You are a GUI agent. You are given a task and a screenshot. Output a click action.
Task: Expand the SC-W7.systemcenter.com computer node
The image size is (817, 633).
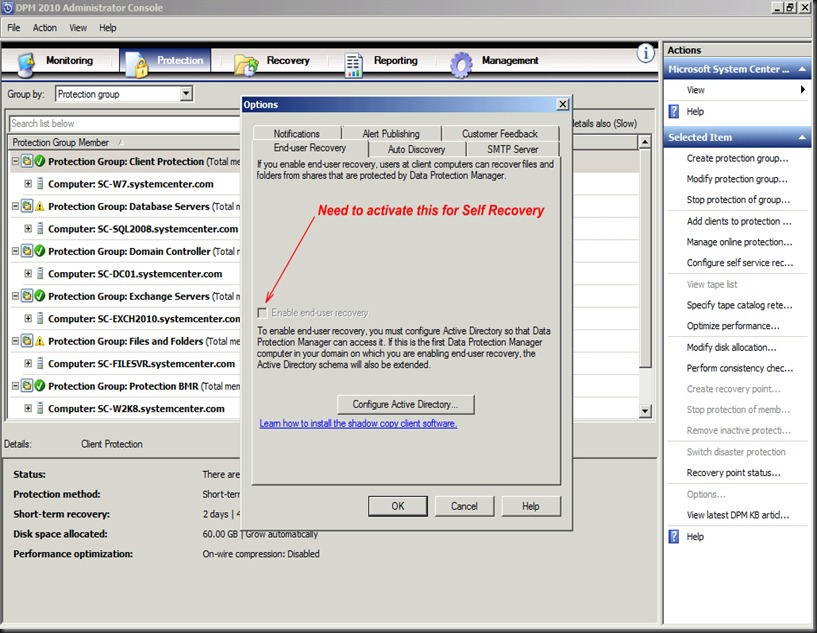[x=28, y=184]
